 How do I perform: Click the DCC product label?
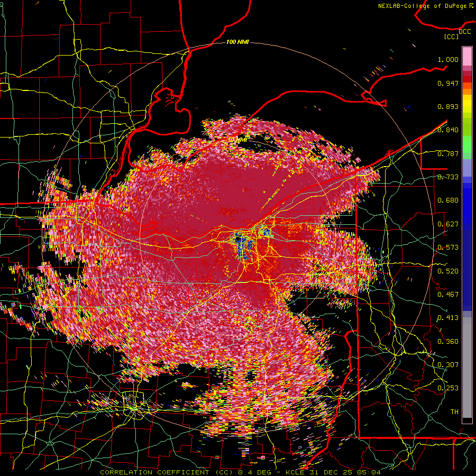464,32
